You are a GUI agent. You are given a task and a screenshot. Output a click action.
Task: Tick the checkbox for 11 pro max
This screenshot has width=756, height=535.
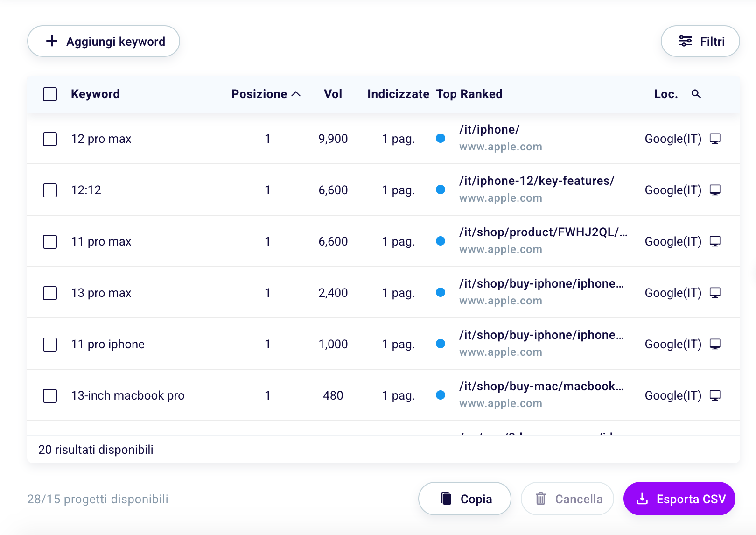coord(50,242)
